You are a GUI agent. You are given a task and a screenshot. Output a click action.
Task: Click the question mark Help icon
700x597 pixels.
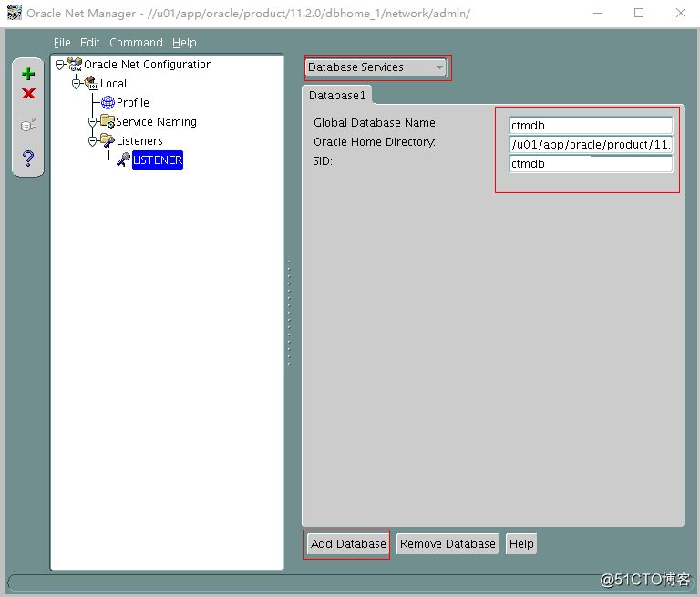(28, 158)
